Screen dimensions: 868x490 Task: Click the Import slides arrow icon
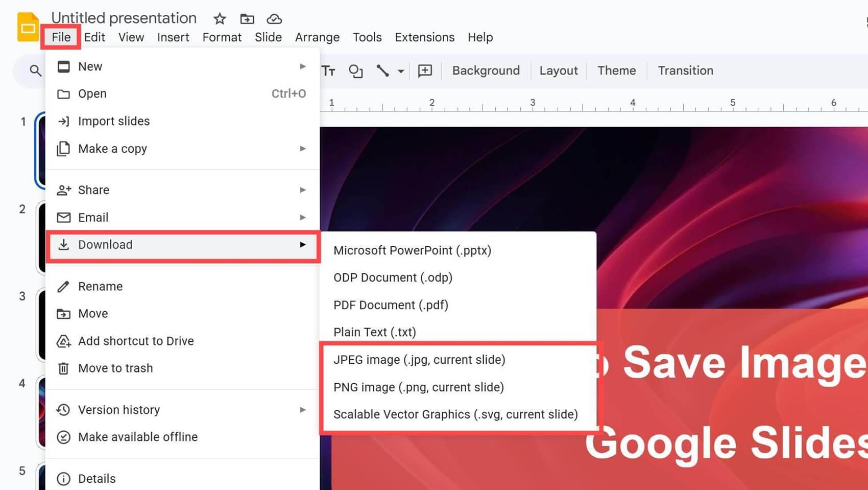click(63, 121)
